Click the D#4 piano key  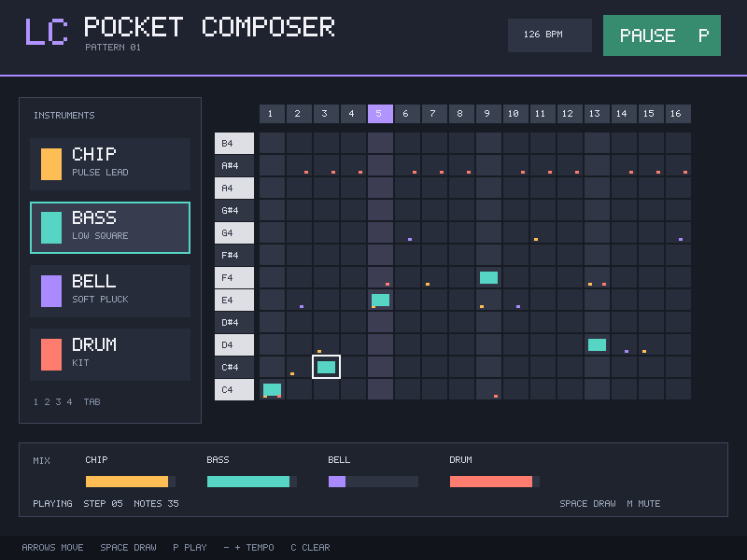(234, 322)
